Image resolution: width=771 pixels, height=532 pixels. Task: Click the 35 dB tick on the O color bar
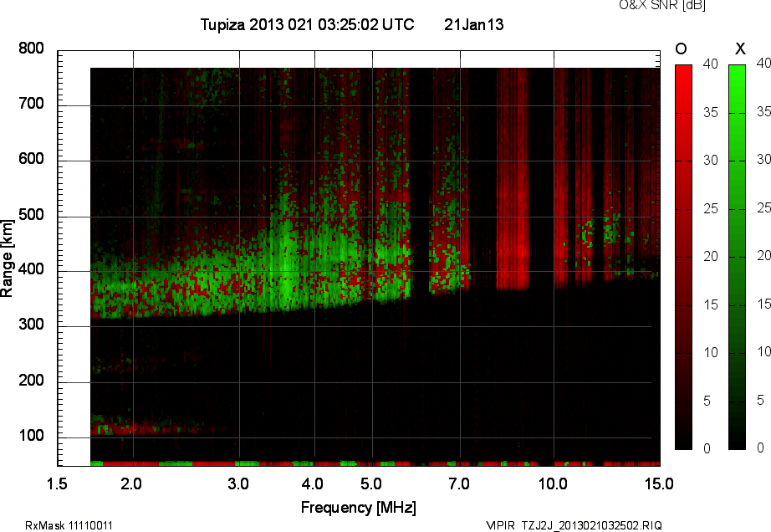pos(711,113)
